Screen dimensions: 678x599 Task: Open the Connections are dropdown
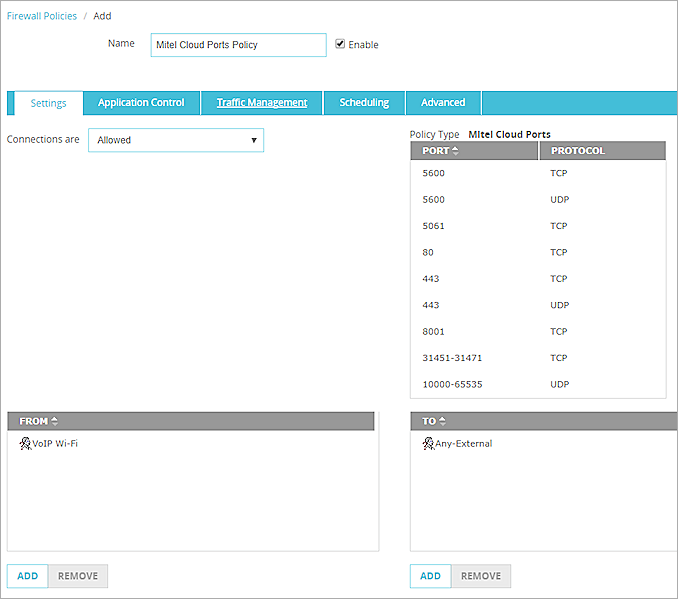tap(176, 140)
